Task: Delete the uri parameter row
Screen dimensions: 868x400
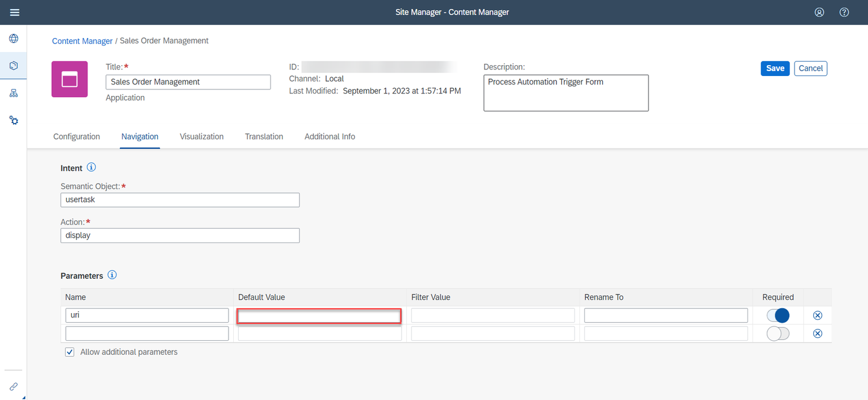Action: click(x=817, y=315)
